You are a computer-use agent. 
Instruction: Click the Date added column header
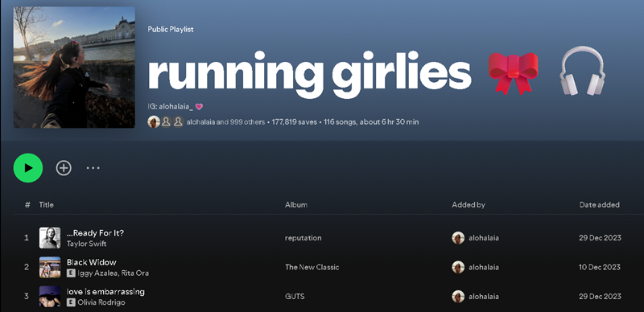(599, 204)
